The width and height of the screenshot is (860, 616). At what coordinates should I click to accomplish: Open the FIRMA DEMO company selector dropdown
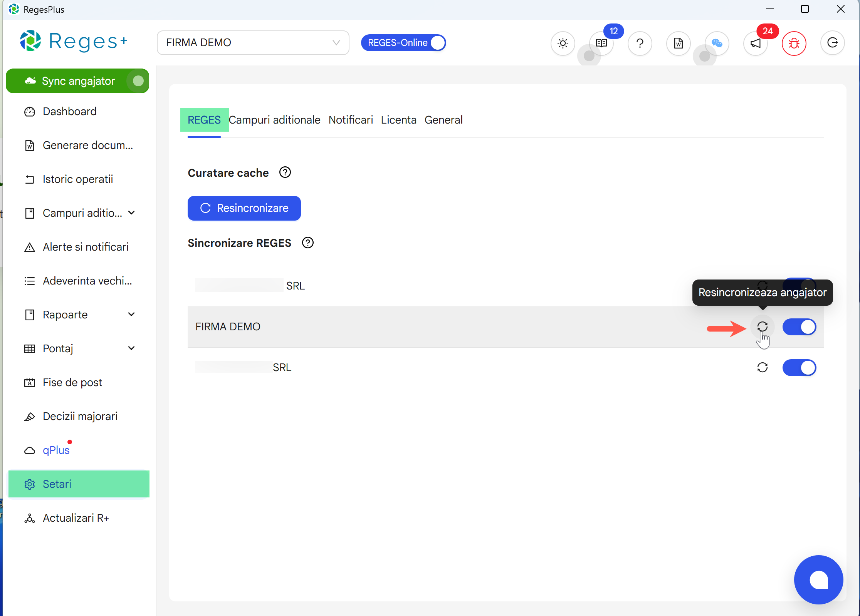pyautogui.click(x=253, y=43)
